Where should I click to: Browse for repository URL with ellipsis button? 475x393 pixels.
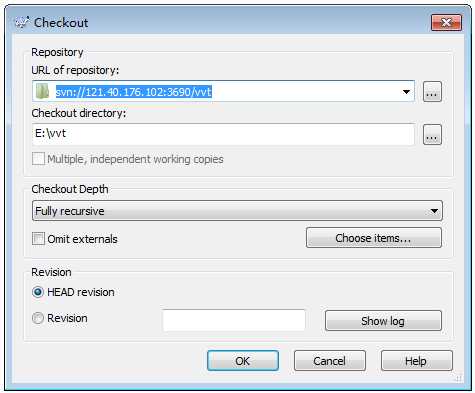(x=432, y=91)
